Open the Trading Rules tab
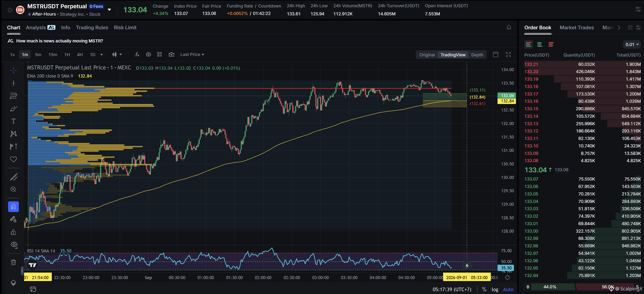Viewport: 644px width, 294px height. 92,27
